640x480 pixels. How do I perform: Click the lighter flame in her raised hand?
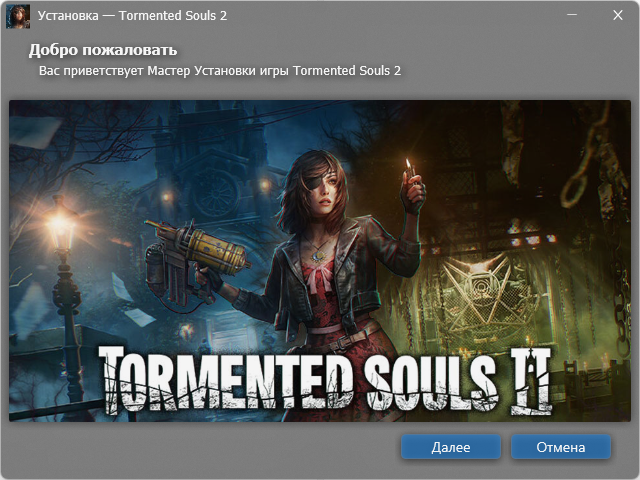click(408, 163)
